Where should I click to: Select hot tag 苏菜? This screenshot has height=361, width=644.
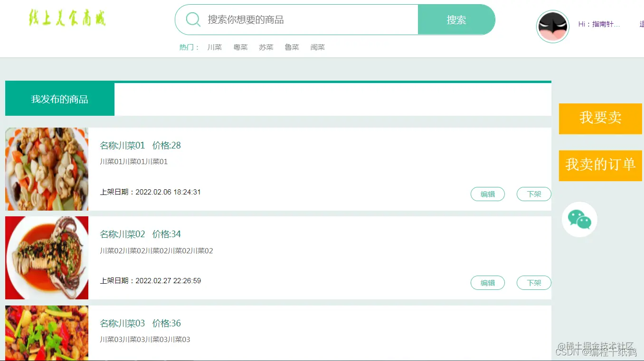(266, 47)
